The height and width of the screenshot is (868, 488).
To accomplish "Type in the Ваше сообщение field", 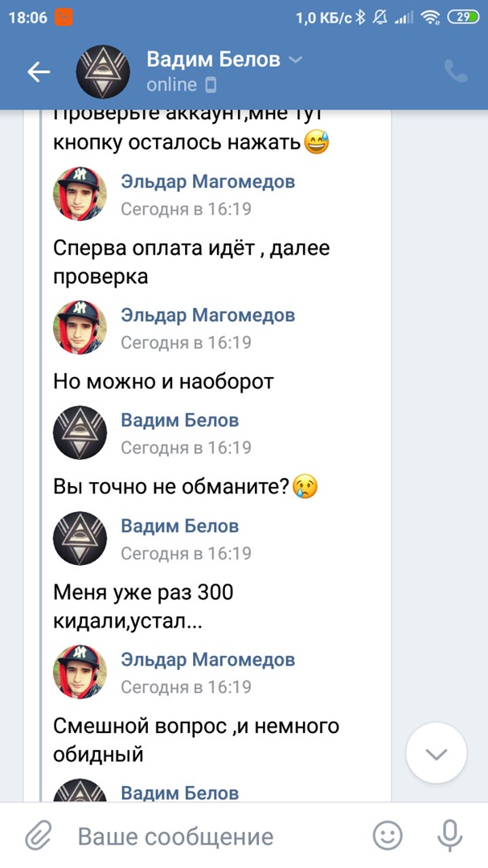I will tap(217, 836).
